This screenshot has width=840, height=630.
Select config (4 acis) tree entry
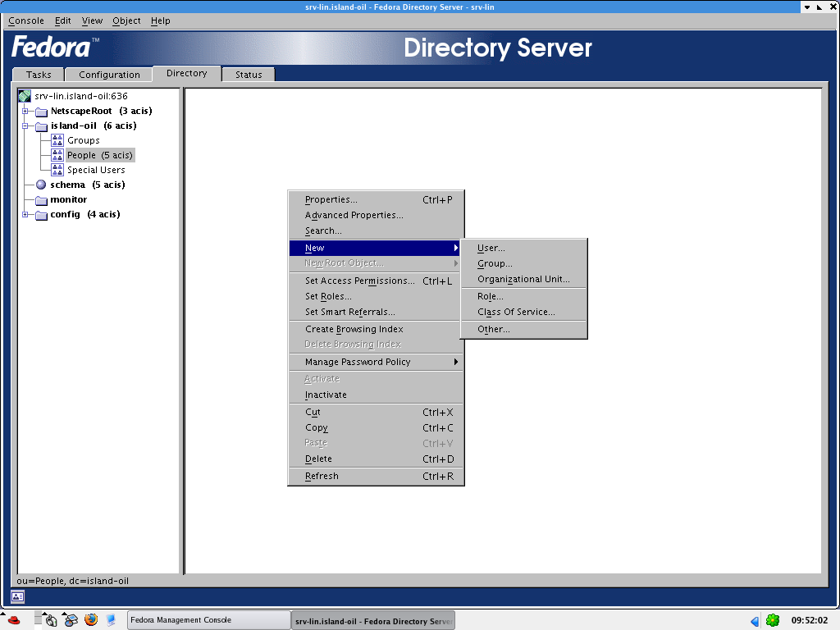[x=85, y=215]
